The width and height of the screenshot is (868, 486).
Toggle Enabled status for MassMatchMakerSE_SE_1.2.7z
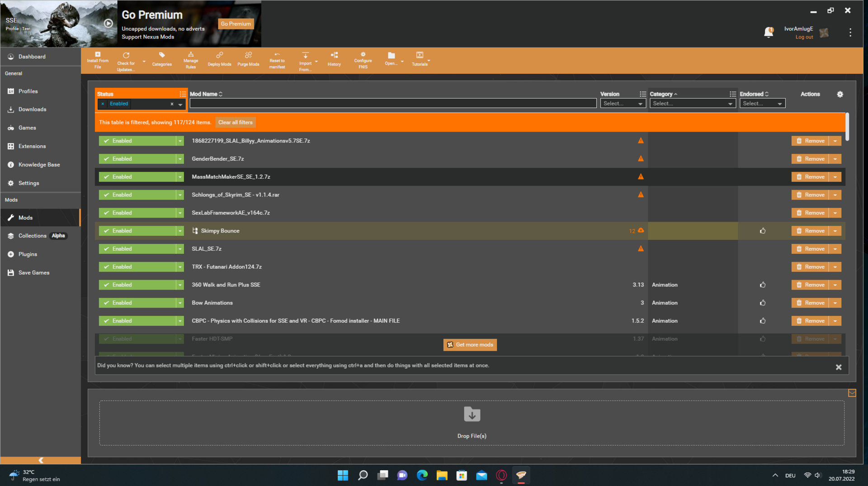[137, 177]
